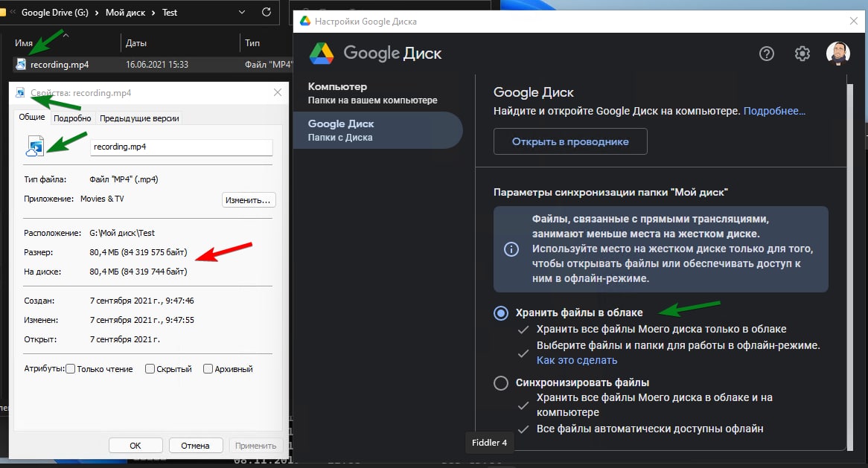Switch to the Подробно tab
868x468 pixels.
point(72,118)
